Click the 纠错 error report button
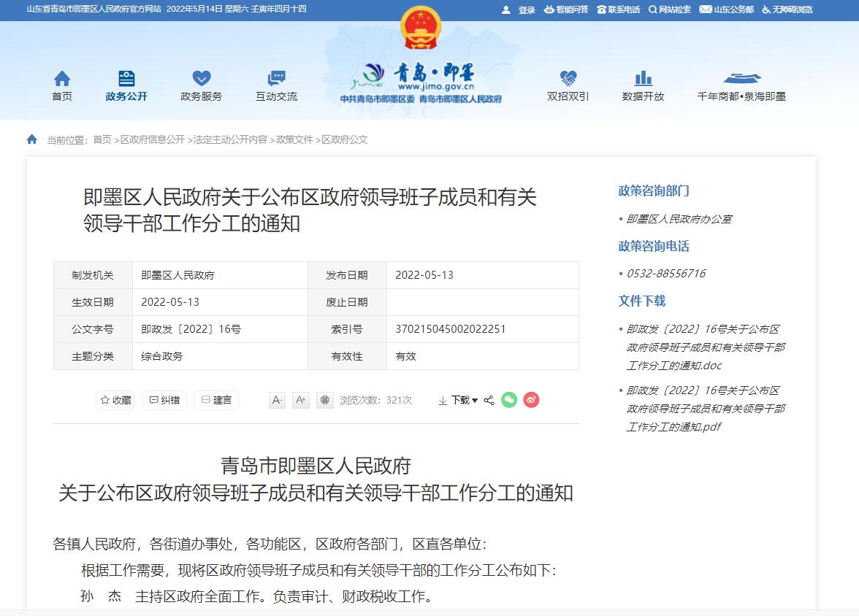Screen dimensions: 859x616 click(x=164, y=400)
